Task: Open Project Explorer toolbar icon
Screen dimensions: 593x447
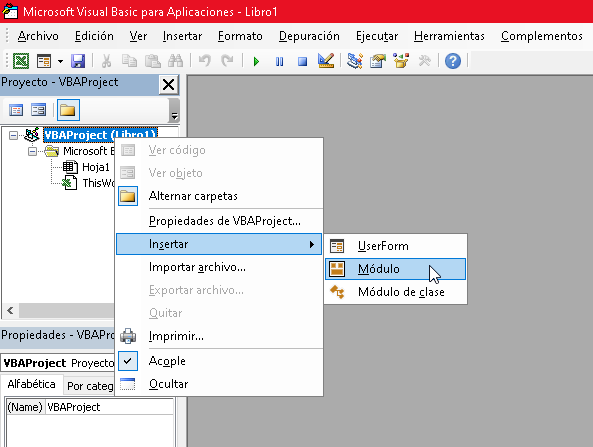Action: (355, 61)
